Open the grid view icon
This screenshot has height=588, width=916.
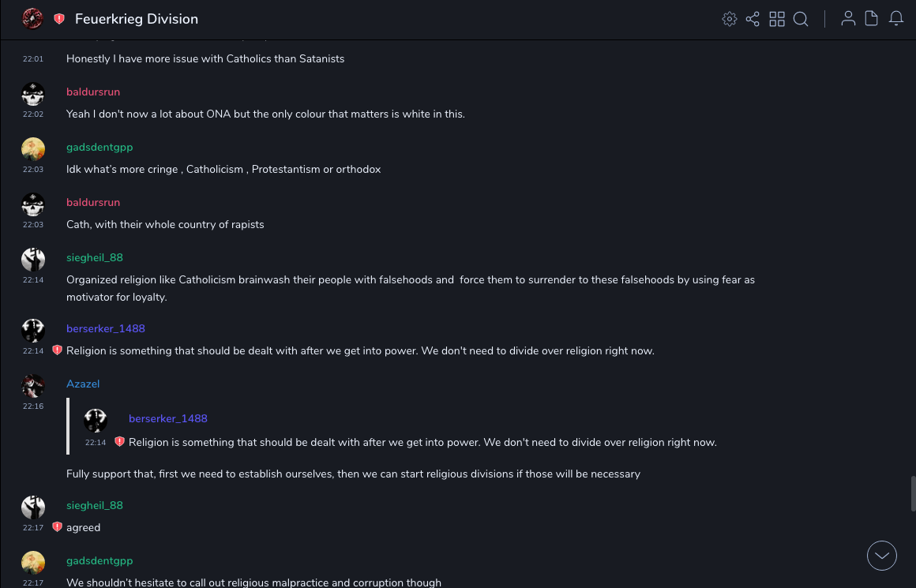(777, 19)
